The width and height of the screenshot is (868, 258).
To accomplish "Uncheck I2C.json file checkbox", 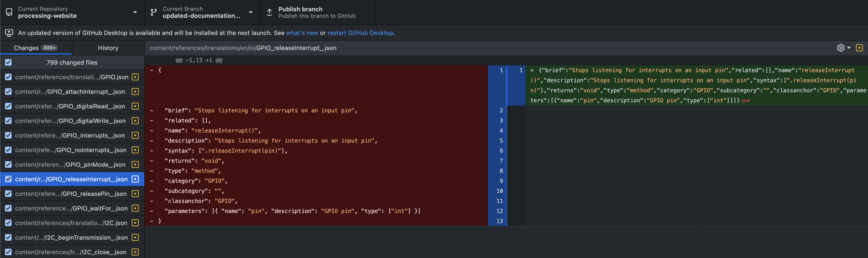I will 9,223.
